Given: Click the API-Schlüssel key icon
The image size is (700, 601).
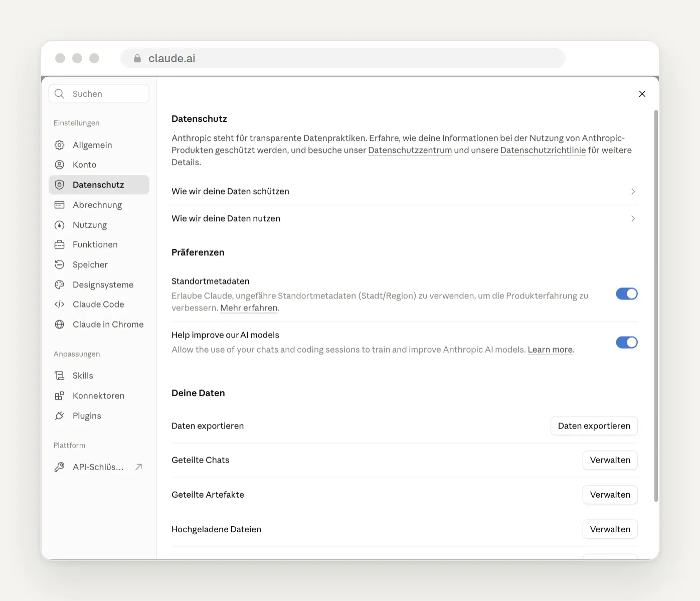Looking at the screenshot, I should coord(59,467).
